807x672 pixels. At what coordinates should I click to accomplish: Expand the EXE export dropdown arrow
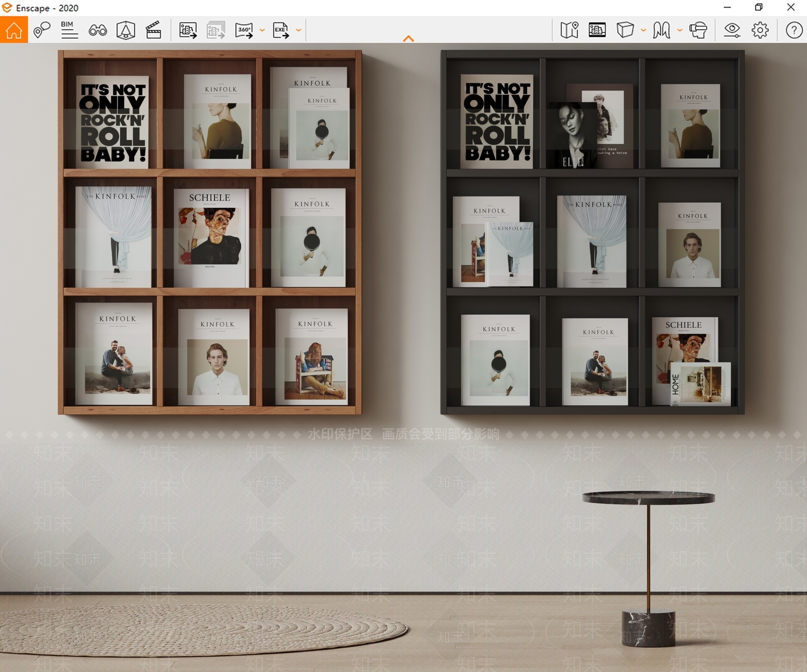coord(299,30)
